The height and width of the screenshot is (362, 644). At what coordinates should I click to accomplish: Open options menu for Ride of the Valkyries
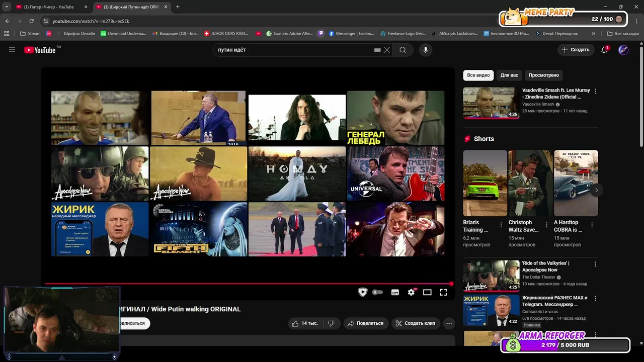[595, 264]
